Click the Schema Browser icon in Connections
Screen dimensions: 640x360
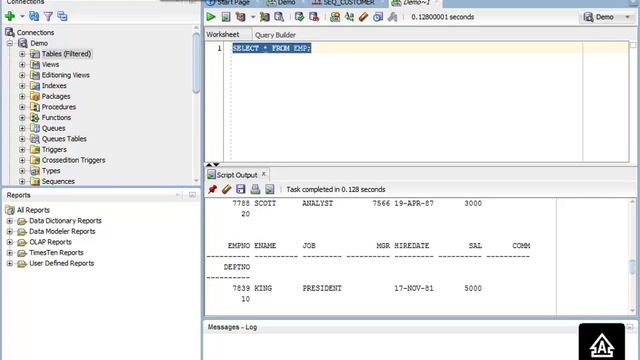(62, 16)
